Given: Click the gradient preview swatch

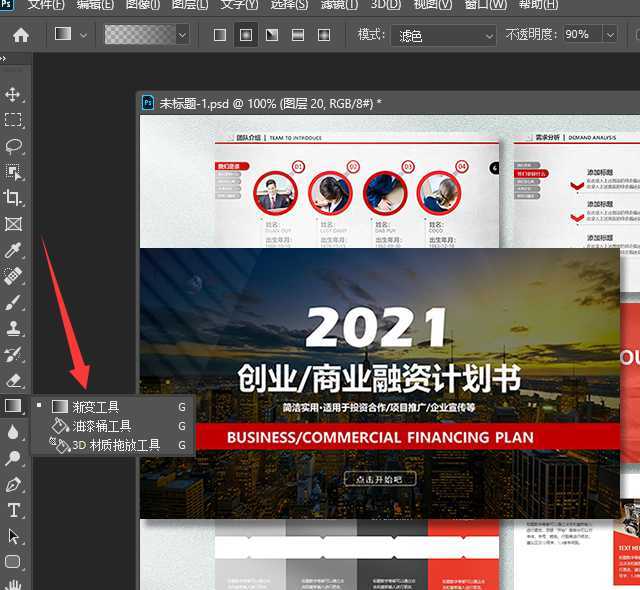Looking at the screenshot, I should click(x=140, y=35).
